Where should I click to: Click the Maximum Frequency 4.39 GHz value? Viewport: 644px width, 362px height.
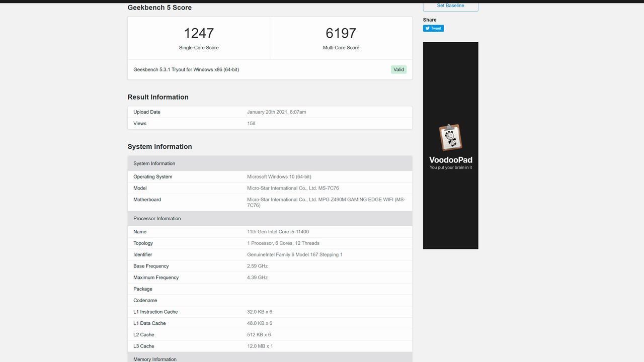coord(258,278)
